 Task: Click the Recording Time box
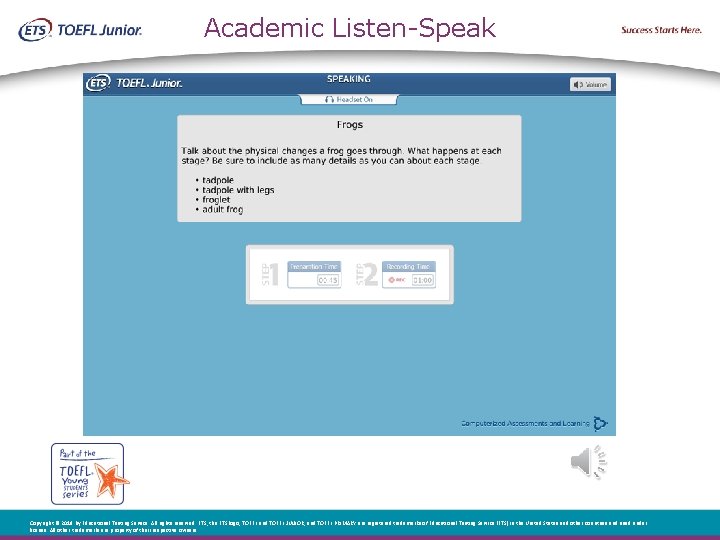[x=409, y=274]
